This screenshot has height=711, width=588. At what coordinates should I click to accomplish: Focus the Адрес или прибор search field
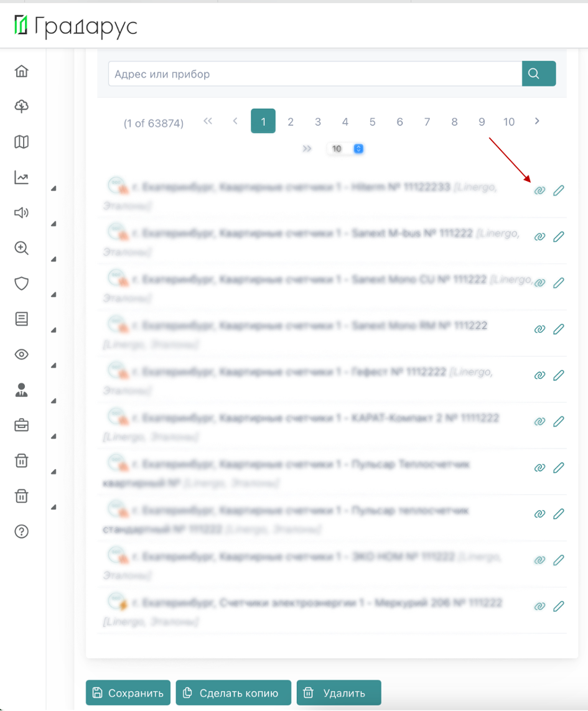click(314, 74)
